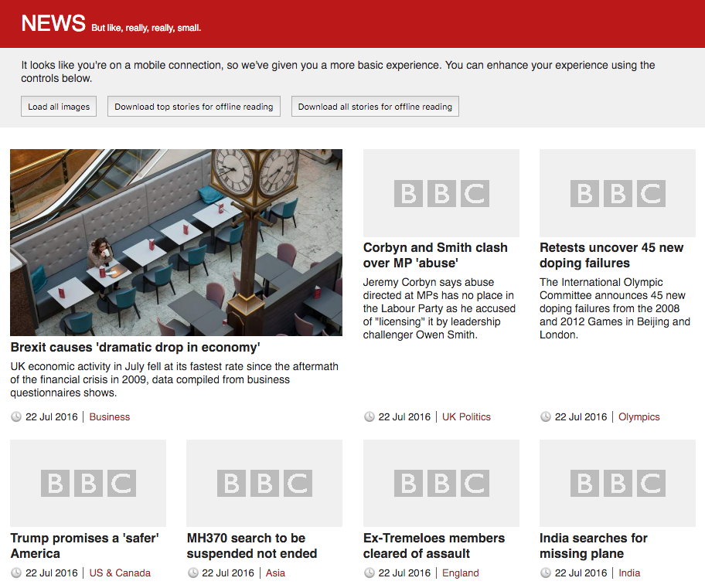This screenshot has height=588, width=705.
Task: Click '22 Jul 2016' date beside US & Canada
Action: (52, 573)
